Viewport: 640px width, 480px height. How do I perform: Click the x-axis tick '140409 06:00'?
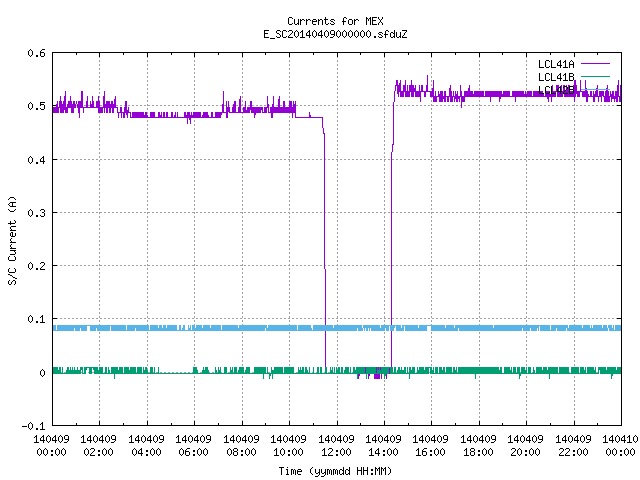pos(193,445)
